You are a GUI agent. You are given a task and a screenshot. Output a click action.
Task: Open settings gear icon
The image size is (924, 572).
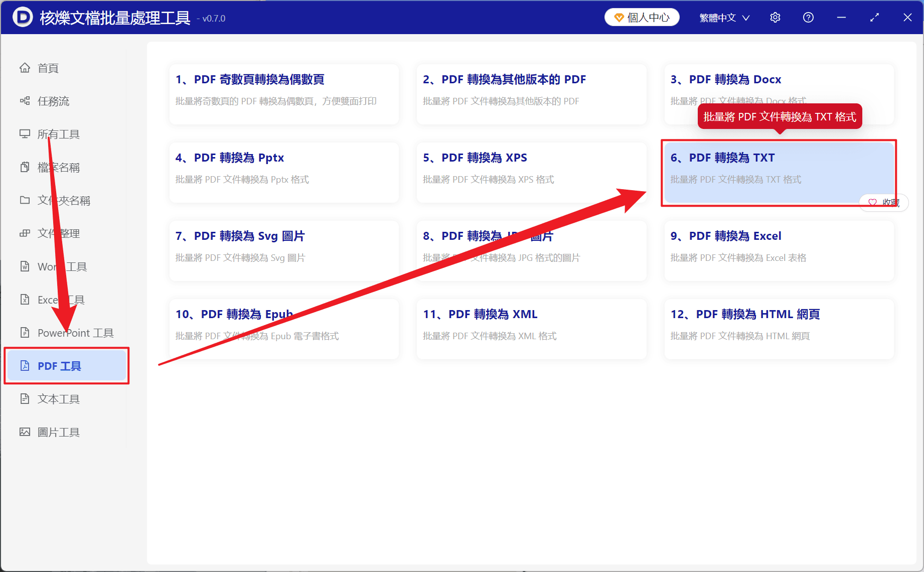pos(775,18)
